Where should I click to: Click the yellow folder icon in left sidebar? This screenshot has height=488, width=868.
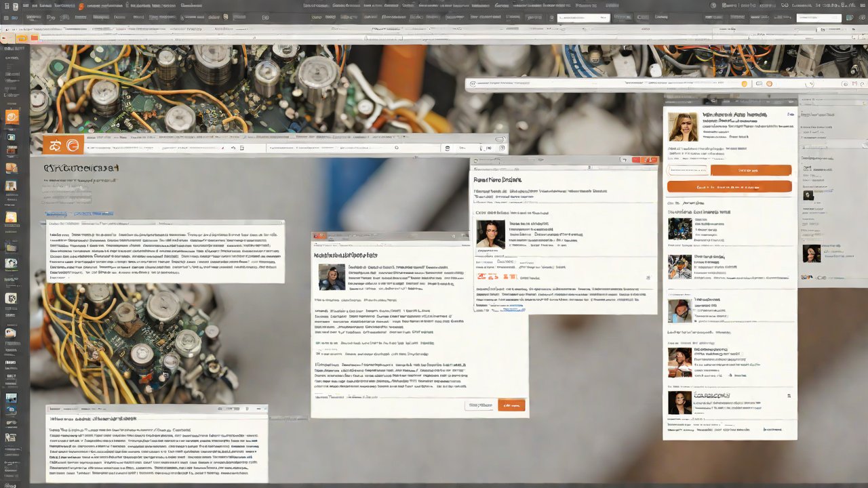[12, 218]
